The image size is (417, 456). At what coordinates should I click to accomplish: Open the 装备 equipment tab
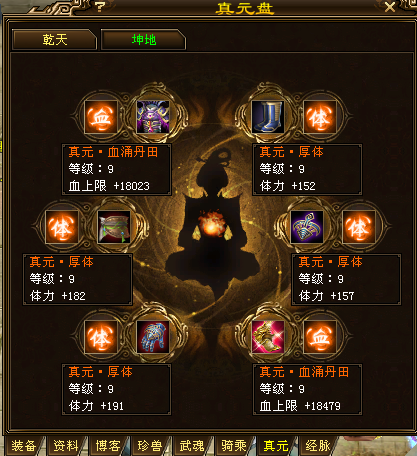24,446
